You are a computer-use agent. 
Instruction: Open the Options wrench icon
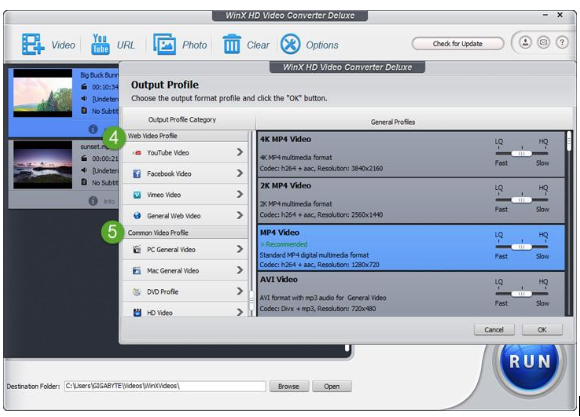290,44
